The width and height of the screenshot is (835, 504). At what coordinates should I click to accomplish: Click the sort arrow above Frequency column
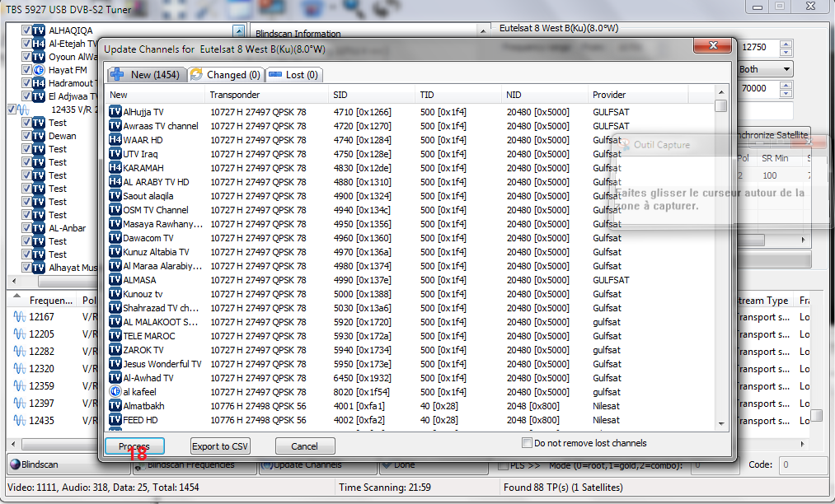click(x=17, y=294)
